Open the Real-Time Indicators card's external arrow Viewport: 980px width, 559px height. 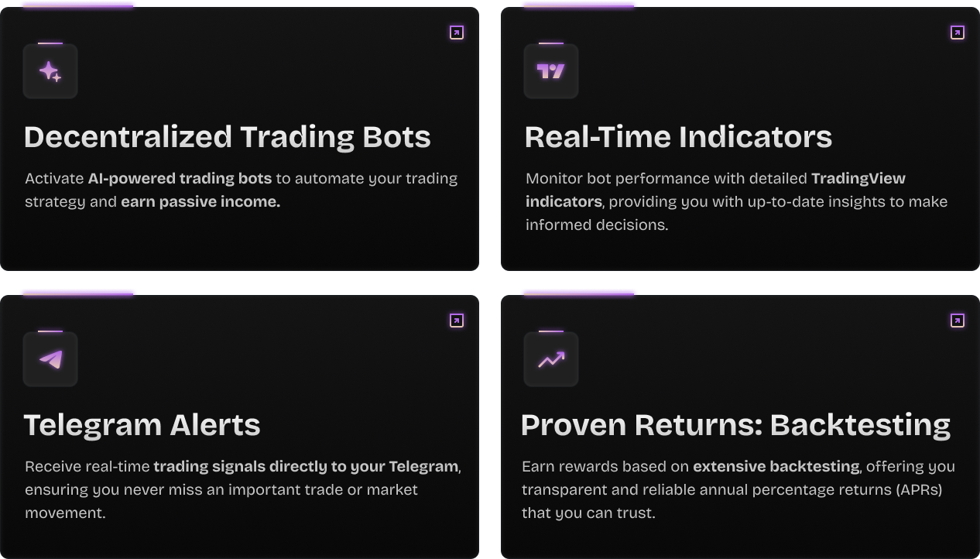point(958,33)
